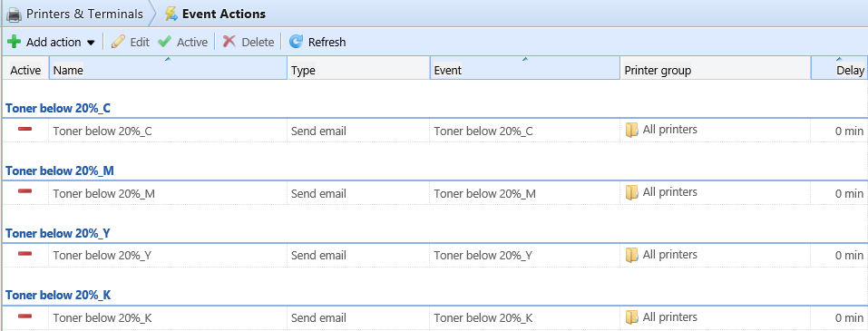
Task: Click the printer icon beside Printers & Terminals
Action: pos(14,15)
